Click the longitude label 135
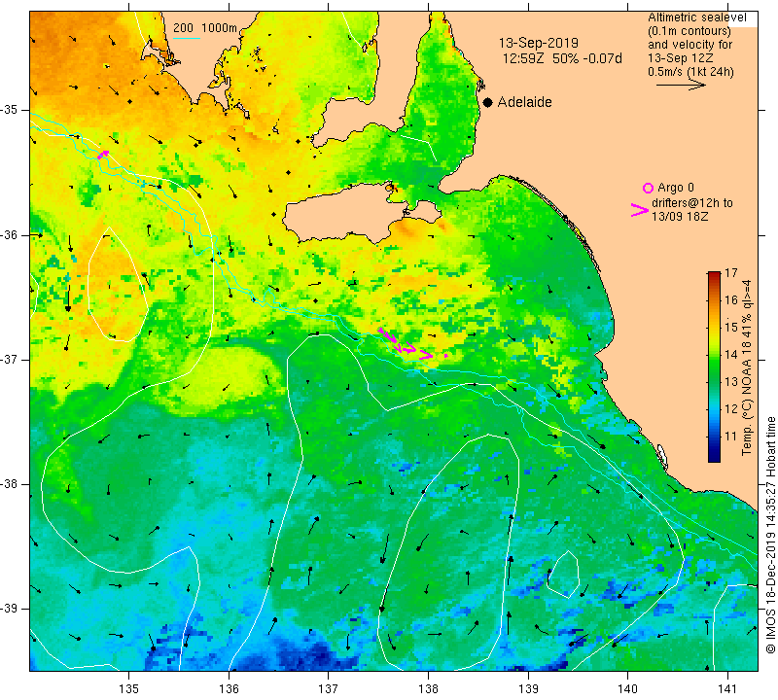This screenshot has width=778, height=700. coord(129,688)
